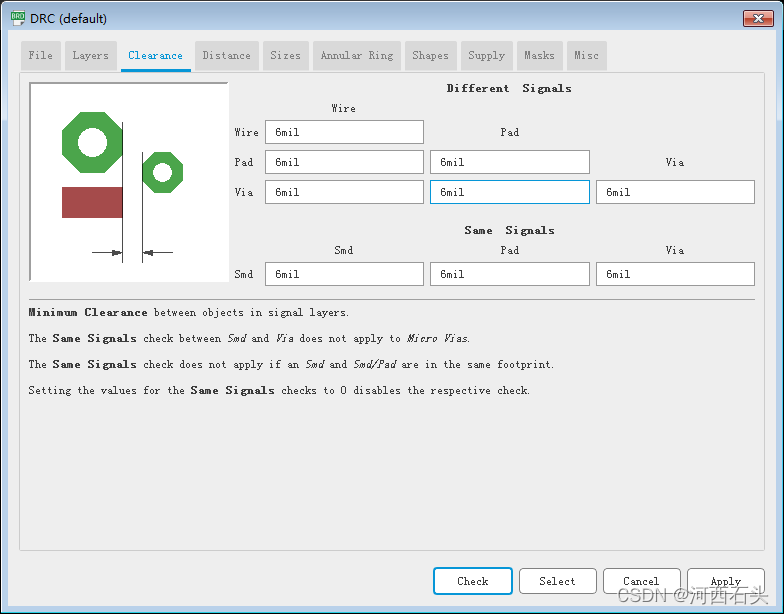This screenshot has width=784, height=614.
Task: Click the Same Signals Smd-to-Smd field
Action: click(344, 274)
